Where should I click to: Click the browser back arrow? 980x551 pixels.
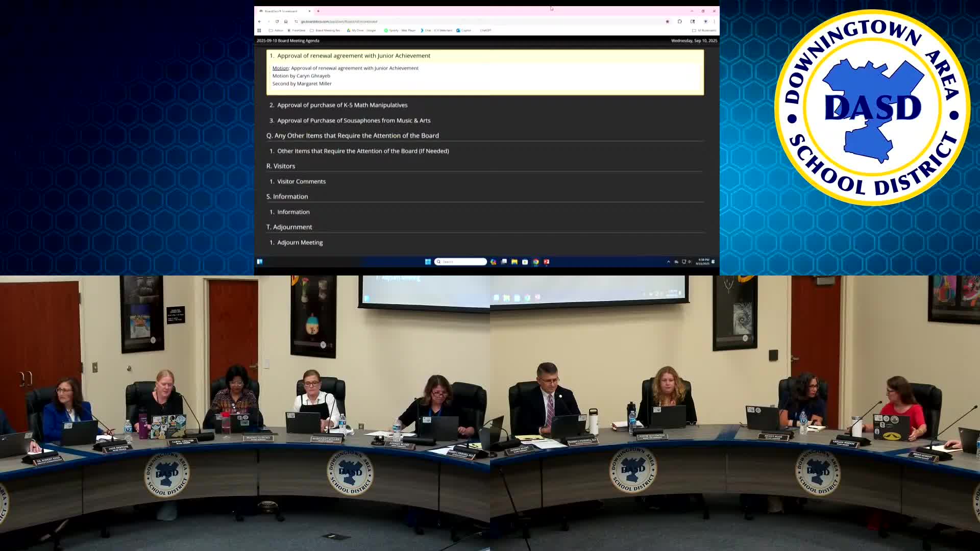click(x=260, y=21)
